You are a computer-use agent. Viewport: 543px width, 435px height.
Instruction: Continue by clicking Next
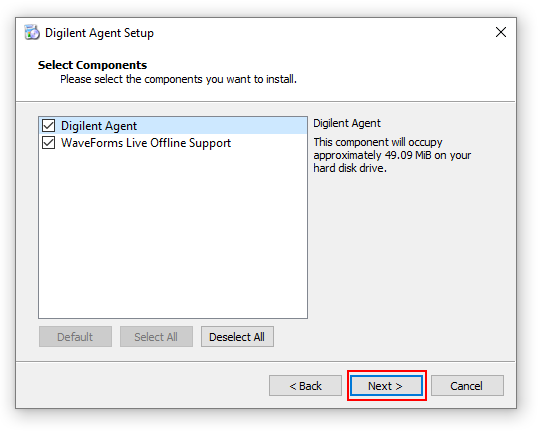tap(386, 385)
